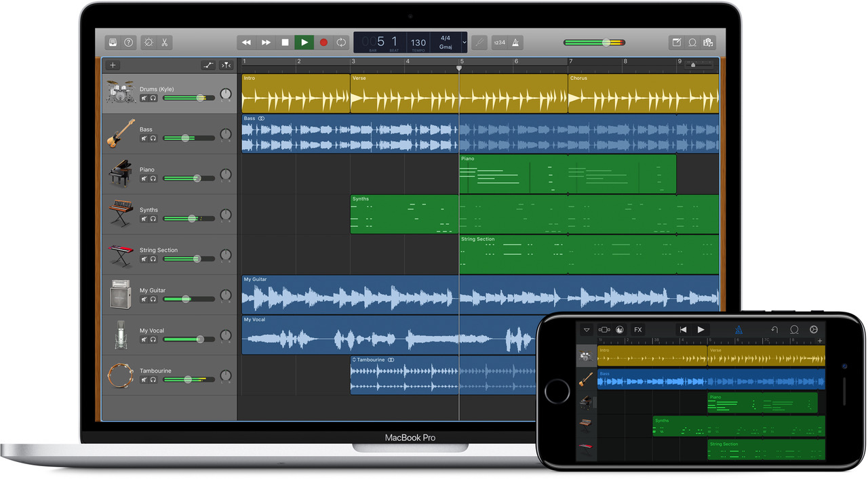The height and width of the screenshot is (479, 868).
Task: Mute the Piano track
Action: [144, 178]
